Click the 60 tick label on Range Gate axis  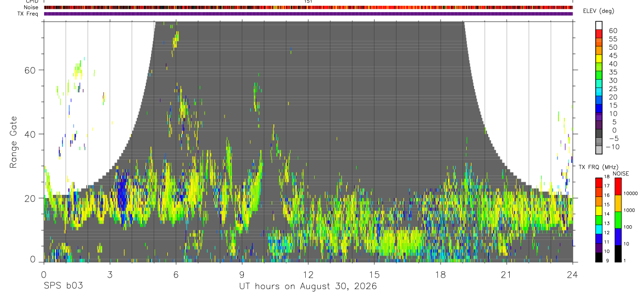(29, 70)
